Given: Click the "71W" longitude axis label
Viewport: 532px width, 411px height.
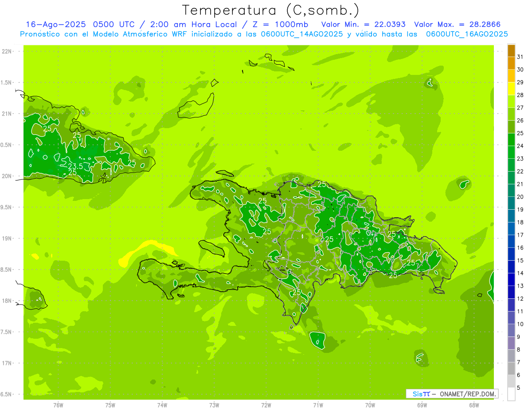Looking at the screenshot, I should pyautogui.click(x=318, y=405).
